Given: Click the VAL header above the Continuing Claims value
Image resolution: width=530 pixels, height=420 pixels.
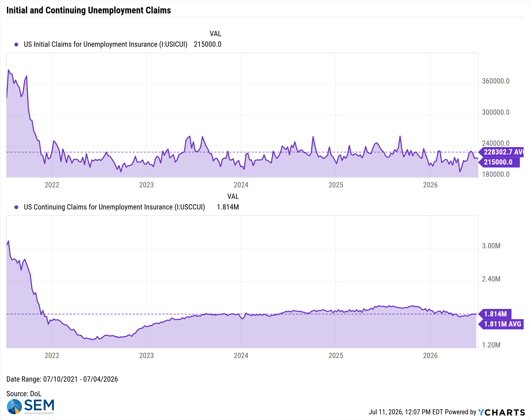Looking at the screenshot, I should (x=233, y=196).
